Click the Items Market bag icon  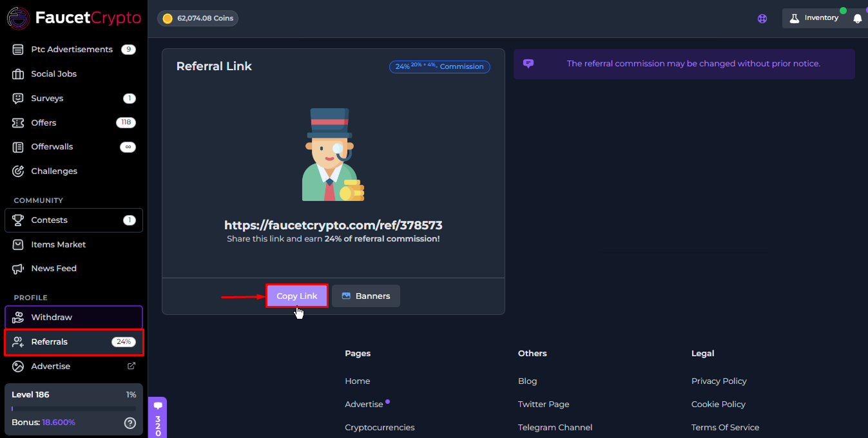[x=18, y=245]
